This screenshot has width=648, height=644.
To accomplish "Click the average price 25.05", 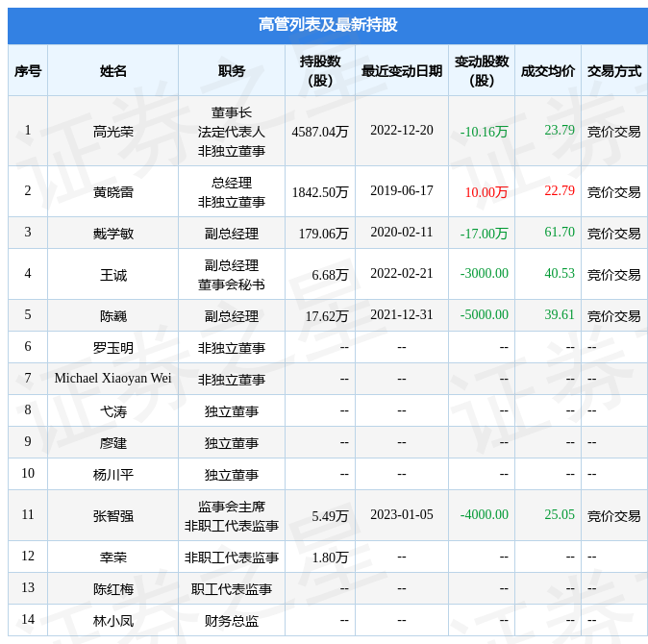I will point(560,514).
